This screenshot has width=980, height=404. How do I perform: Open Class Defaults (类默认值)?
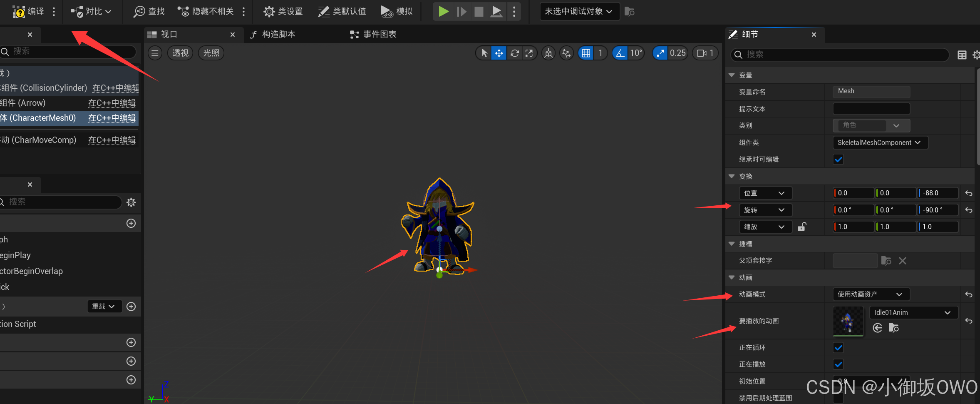point(342,11)
